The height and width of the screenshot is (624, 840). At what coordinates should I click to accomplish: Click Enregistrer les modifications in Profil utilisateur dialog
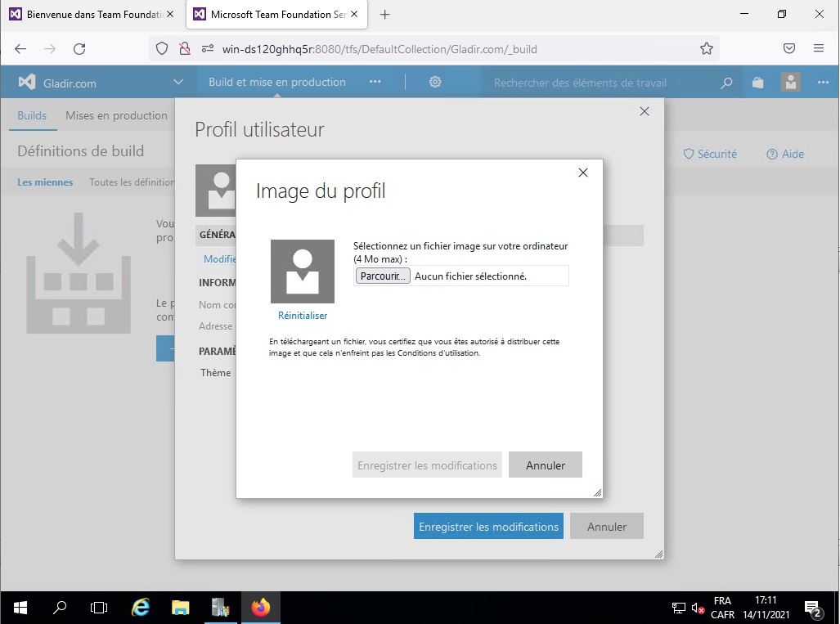point(488,527)
